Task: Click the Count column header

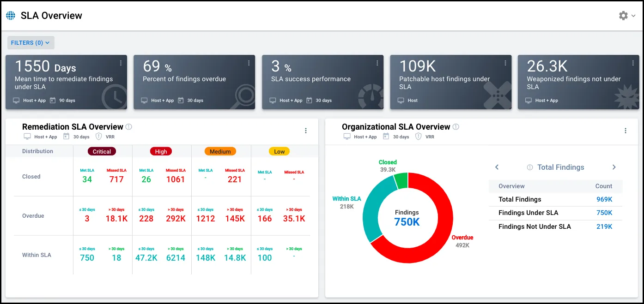Action: [604, 186]
